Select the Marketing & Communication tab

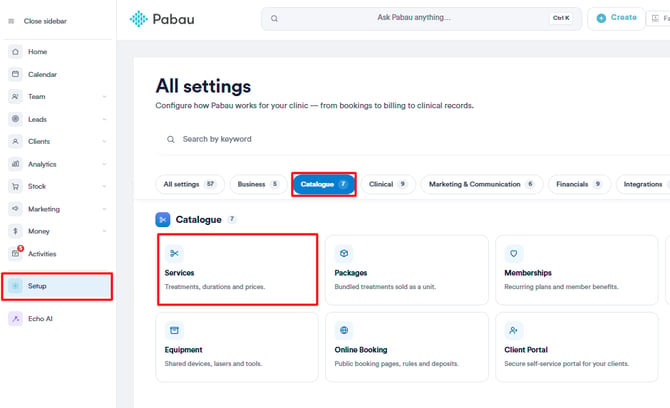tap(482, 184)
